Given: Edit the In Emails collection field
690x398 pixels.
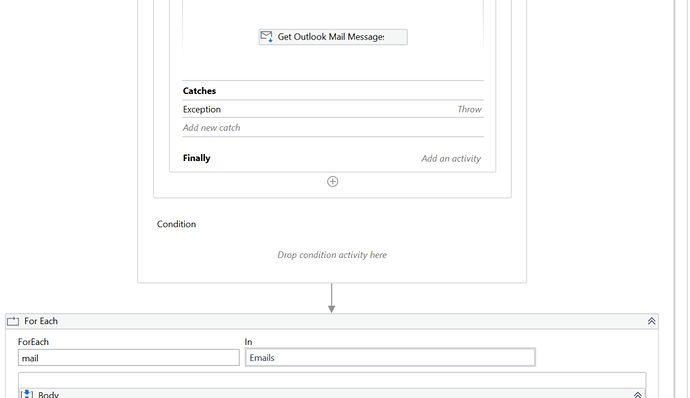Looking at the screenshot, I should coord(390,357).
